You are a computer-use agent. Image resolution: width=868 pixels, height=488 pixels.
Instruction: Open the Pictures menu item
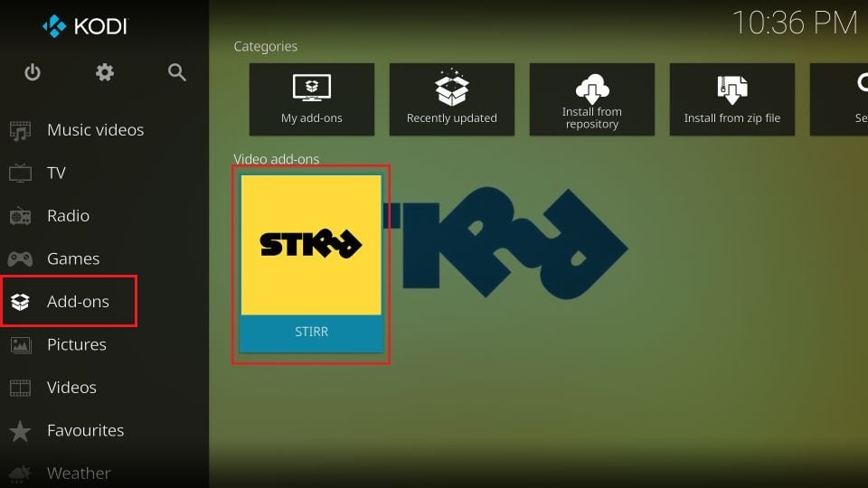pyautogui.click(x=77, y=344)
